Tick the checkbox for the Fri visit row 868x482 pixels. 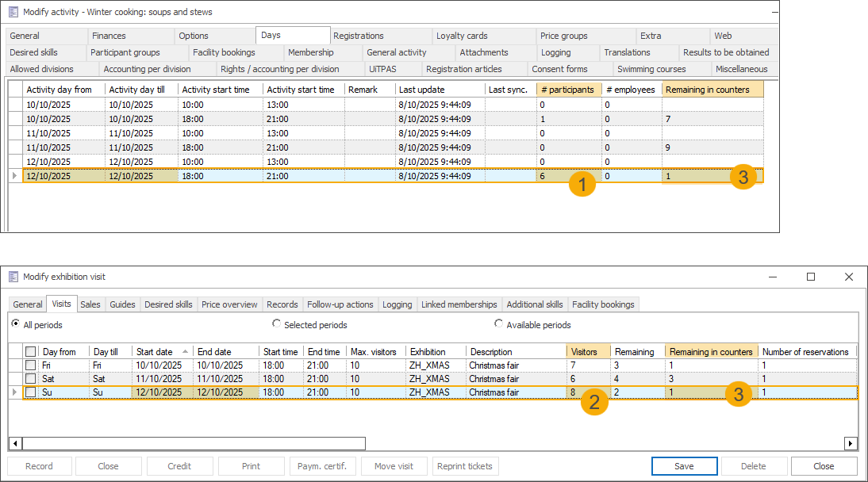coord(31,365)
